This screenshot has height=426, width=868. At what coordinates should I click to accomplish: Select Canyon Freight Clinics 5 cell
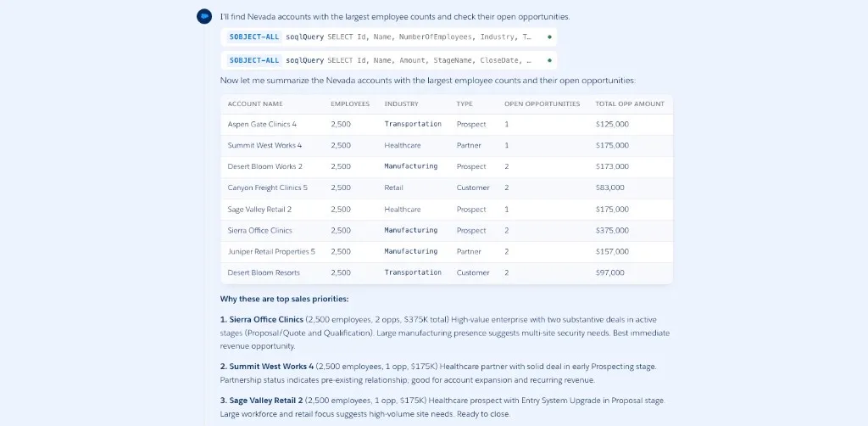coord(267,188)
